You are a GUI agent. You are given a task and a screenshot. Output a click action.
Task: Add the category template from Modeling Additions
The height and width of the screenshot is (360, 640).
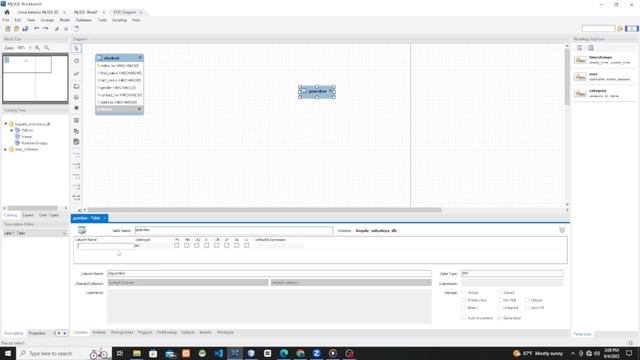tap(603, 93)
